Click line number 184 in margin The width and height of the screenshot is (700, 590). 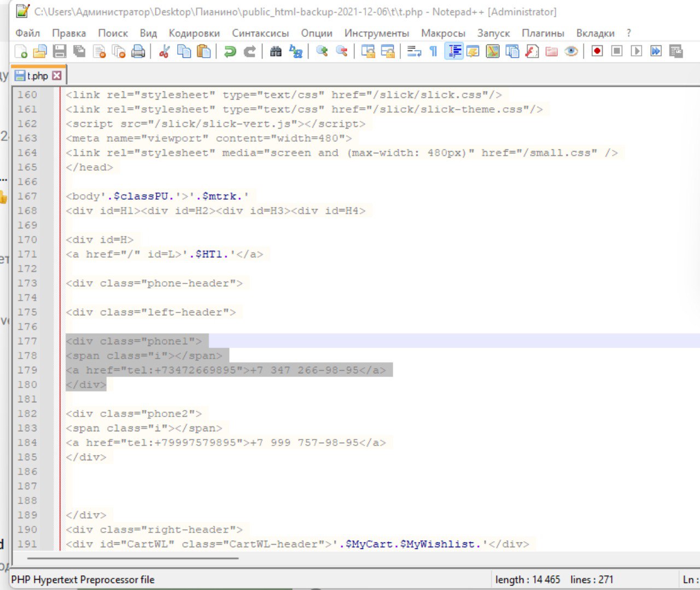click(27, 442)
